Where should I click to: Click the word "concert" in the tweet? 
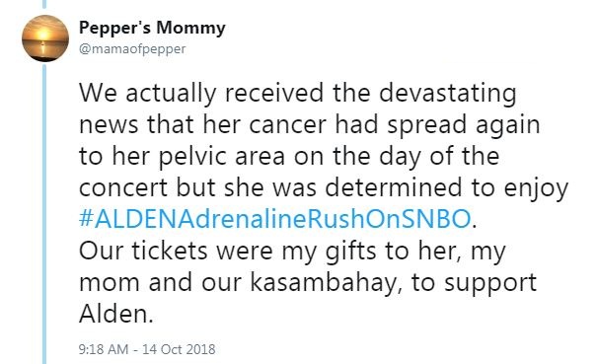pyautogui.click(x=123, y=187)
